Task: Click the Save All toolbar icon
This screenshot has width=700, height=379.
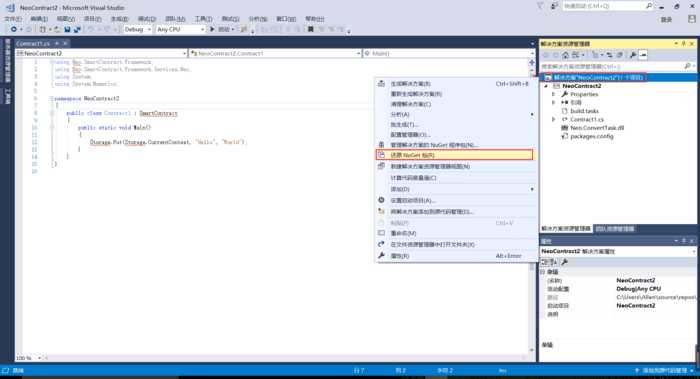Action: coord(77,29)
